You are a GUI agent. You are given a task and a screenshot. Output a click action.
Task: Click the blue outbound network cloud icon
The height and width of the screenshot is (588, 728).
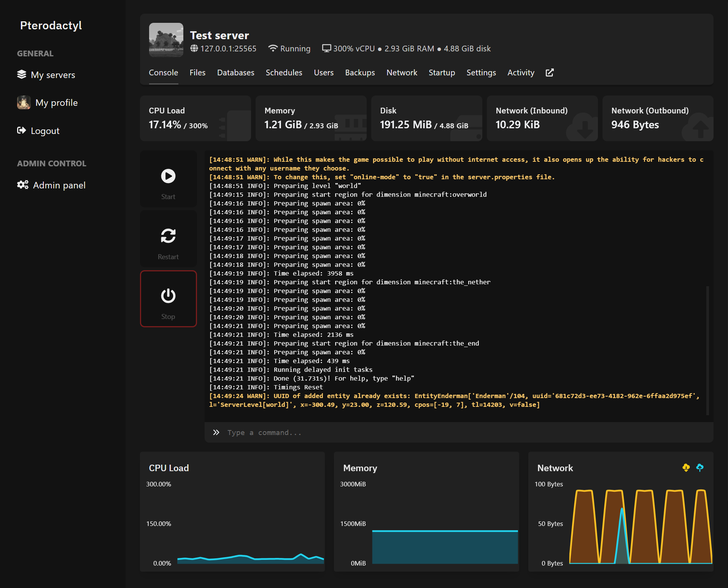[x=699, y=468]
